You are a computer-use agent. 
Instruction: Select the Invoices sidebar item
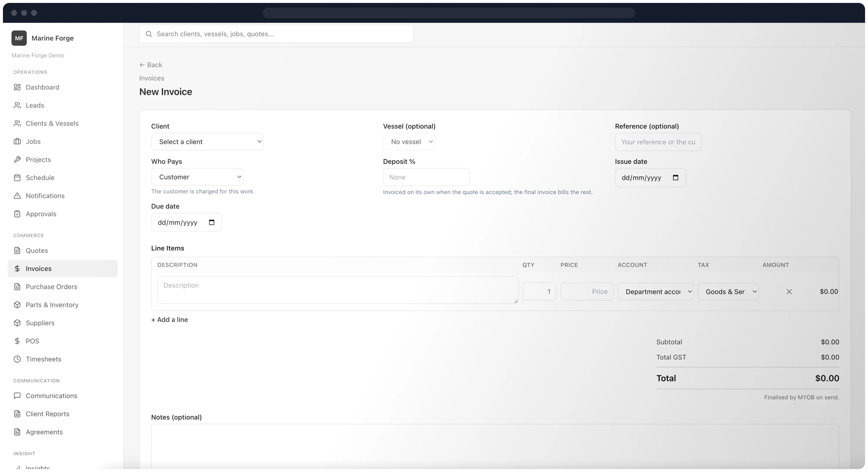pos(63,269)
